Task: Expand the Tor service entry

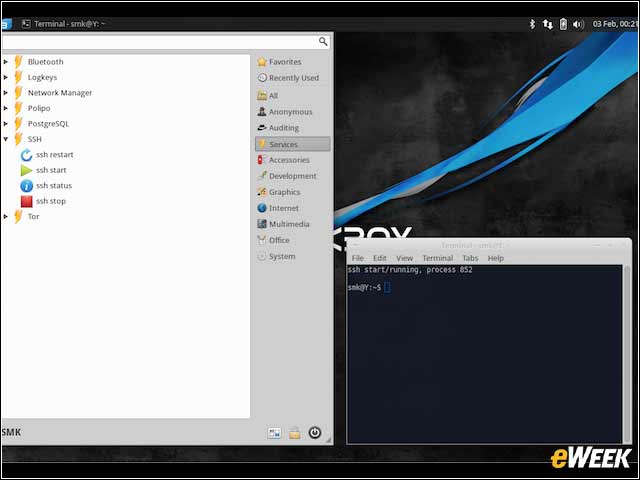Action: 5,216
